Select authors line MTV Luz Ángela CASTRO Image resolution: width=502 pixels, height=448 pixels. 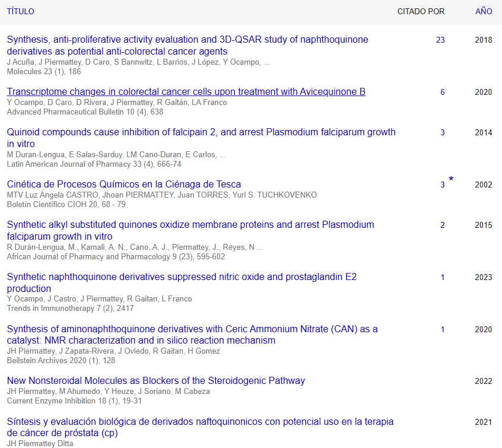(x=161, y=195)
